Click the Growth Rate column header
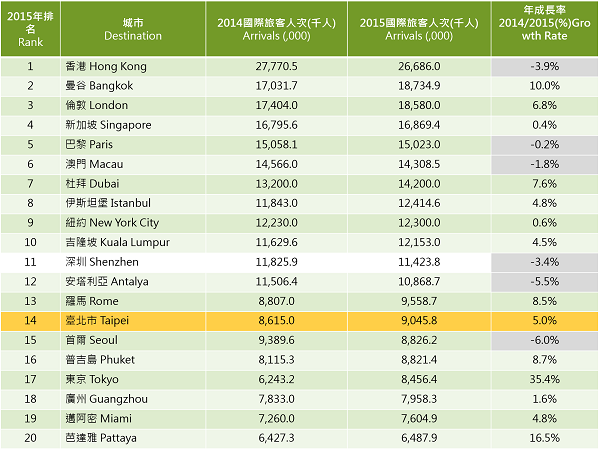 coord(545,29)
